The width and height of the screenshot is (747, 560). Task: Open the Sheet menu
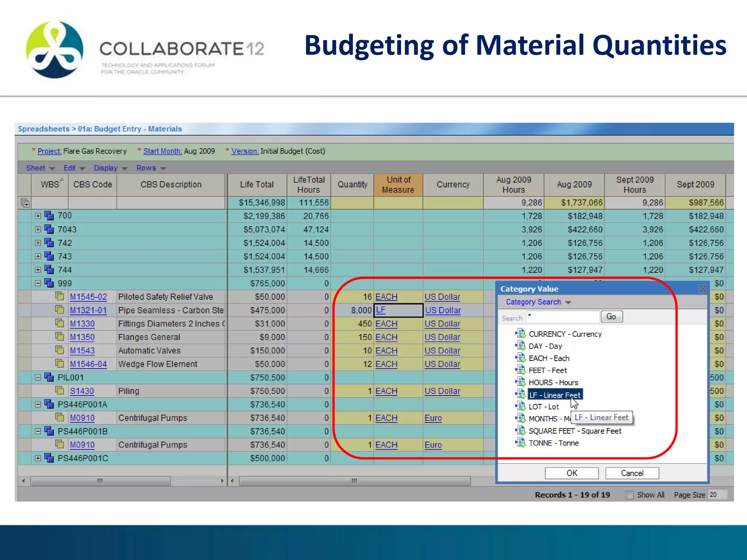(40, 168)
